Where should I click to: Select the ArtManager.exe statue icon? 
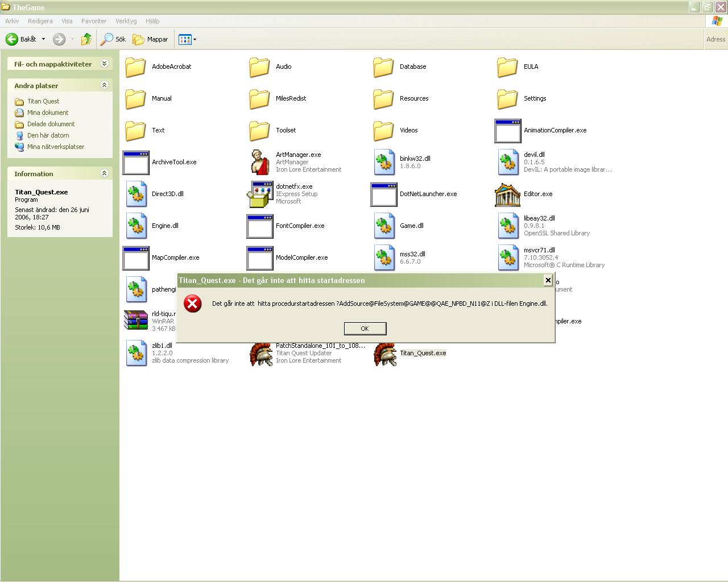click(260, 163)
